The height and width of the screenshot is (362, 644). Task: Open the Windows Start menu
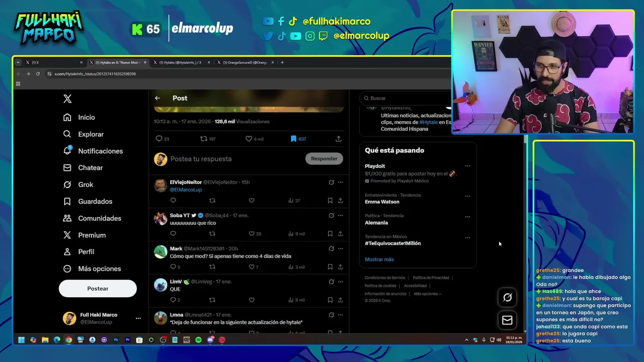click(22, 340)
